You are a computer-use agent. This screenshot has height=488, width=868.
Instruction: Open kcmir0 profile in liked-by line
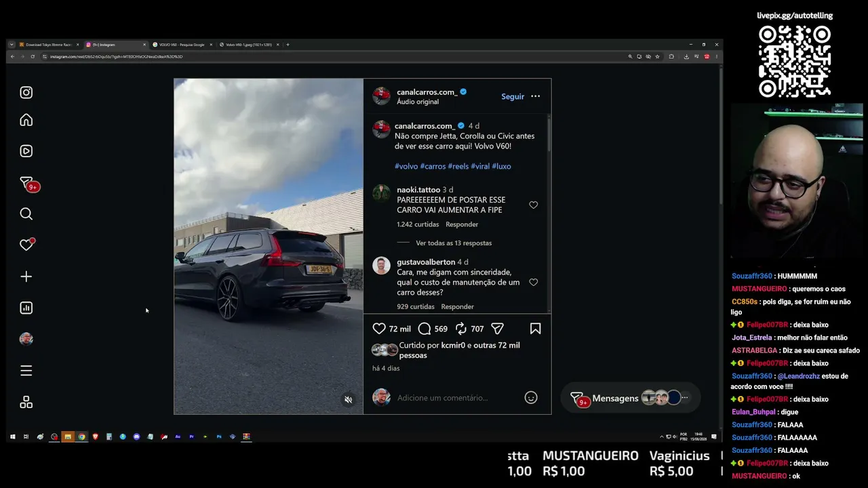(x=453, y=345)
